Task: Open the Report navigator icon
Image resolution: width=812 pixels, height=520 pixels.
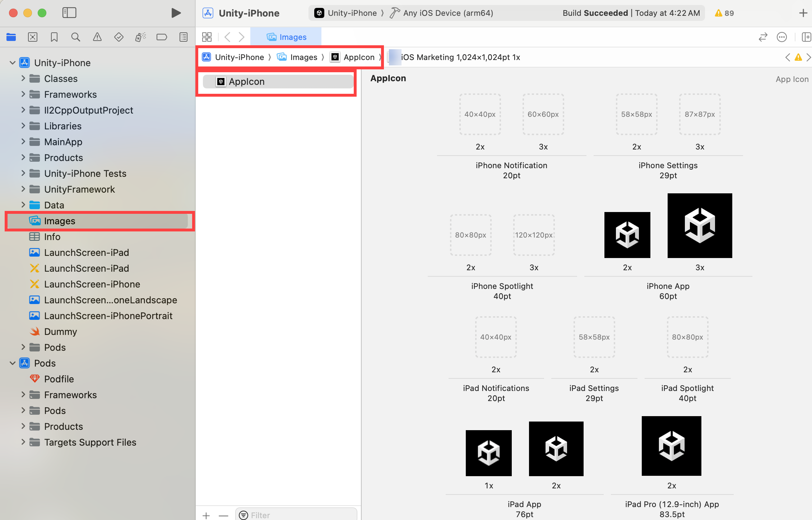Action: [x=184, y=37]
